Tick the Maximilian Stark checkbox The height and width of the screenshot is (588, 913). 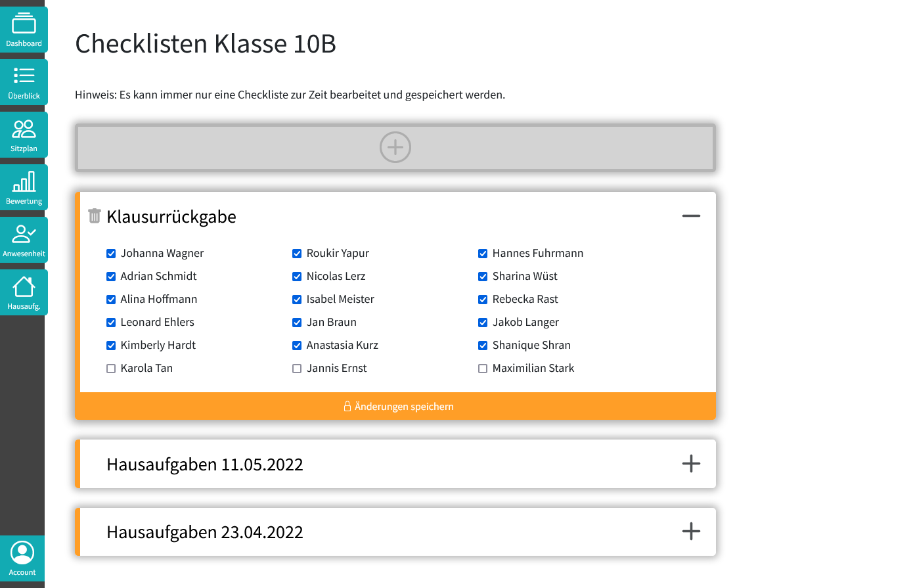coord(483,369)
